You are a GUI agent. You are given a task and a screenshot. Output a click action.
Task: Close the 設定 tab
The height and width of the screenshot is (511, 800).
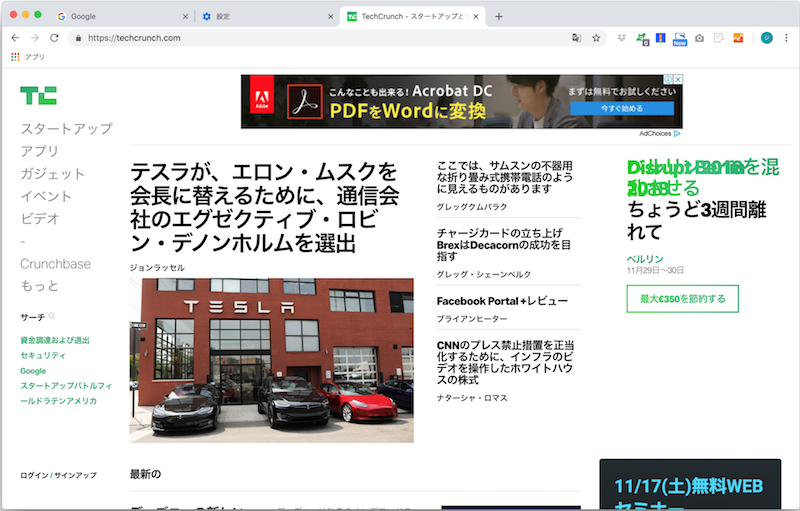(330, 16)
